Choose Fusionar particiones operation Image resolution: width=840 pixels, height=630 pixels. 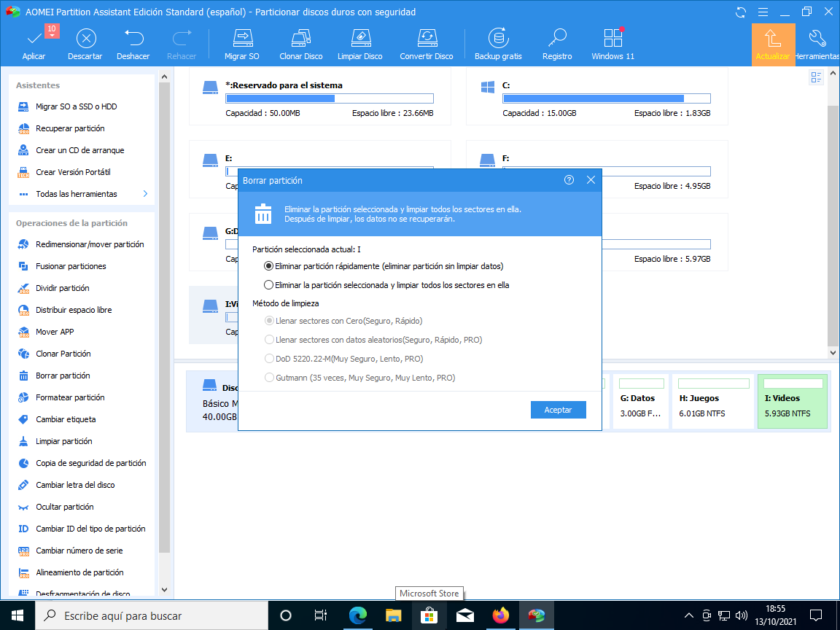click(x=71, y=266)
